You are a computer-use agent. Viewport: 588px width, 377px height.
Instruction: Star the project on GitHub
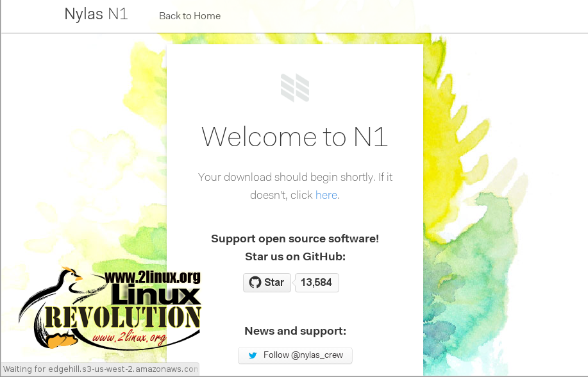pyautogui.click(x=267, y=283)
